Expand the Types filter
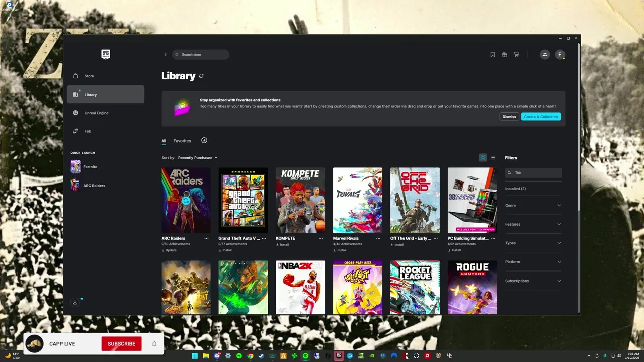 click(x=533, y=243)
